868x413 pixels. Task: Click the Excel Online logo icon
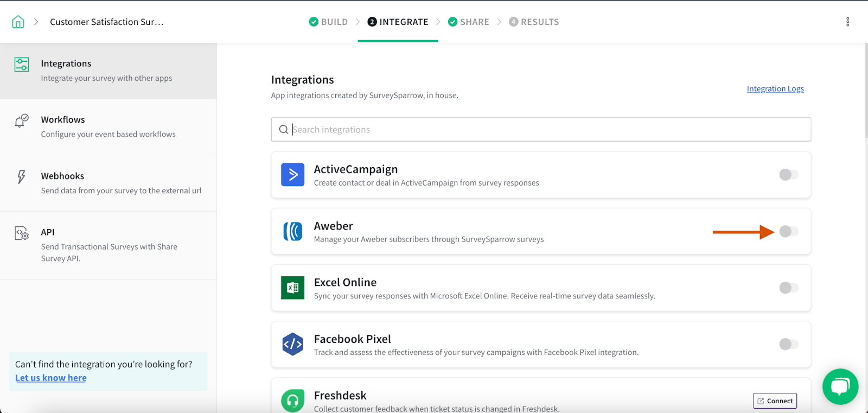[x=292, y=288]
